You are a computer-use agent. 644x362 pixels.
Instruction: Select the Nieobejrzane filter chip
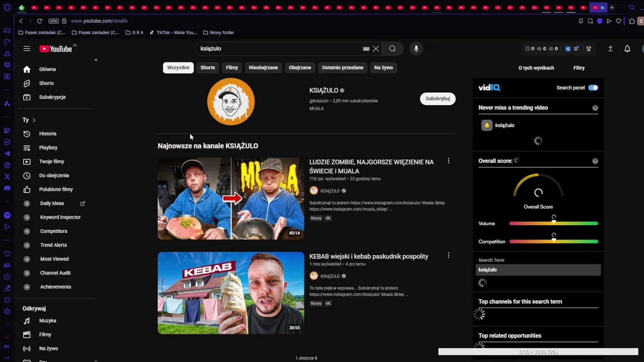263,67
